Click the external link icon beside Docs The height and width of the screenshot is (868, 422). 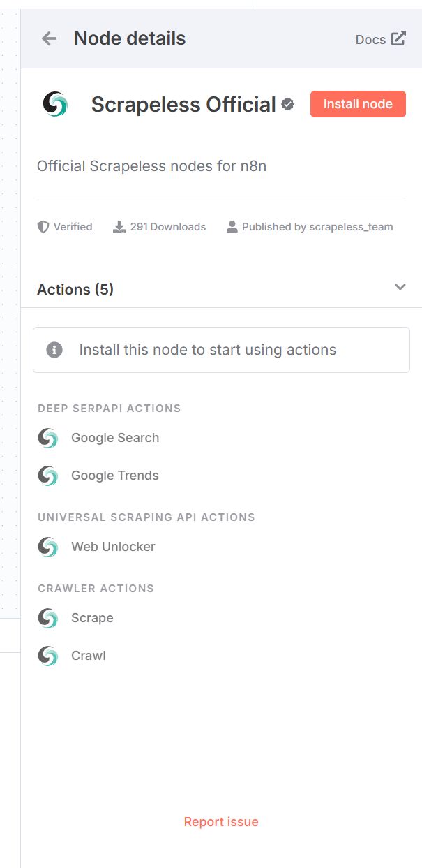(400, 39)
